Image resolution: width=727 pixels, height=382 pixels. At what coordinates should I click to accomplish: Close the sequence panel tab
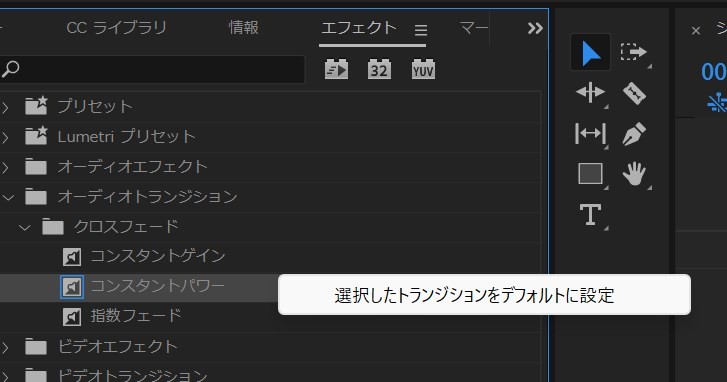click(695, 31)
